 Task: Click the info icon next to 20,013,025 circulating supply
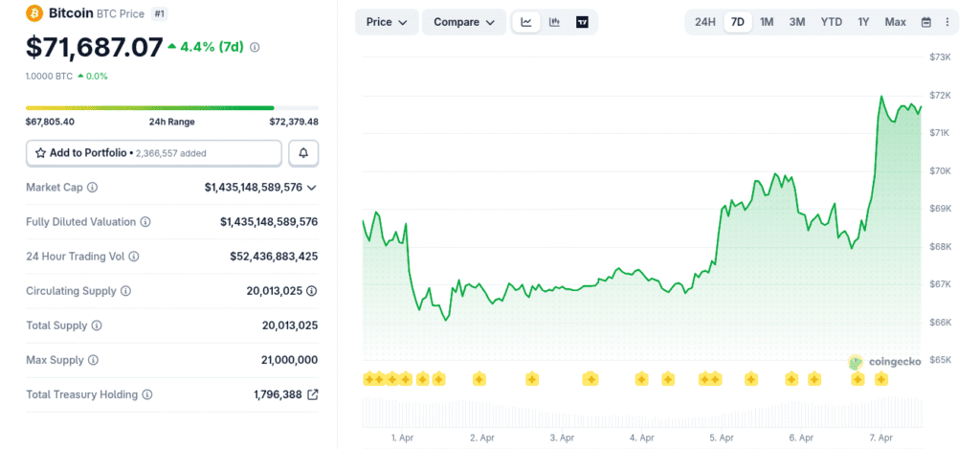point(312,291)
